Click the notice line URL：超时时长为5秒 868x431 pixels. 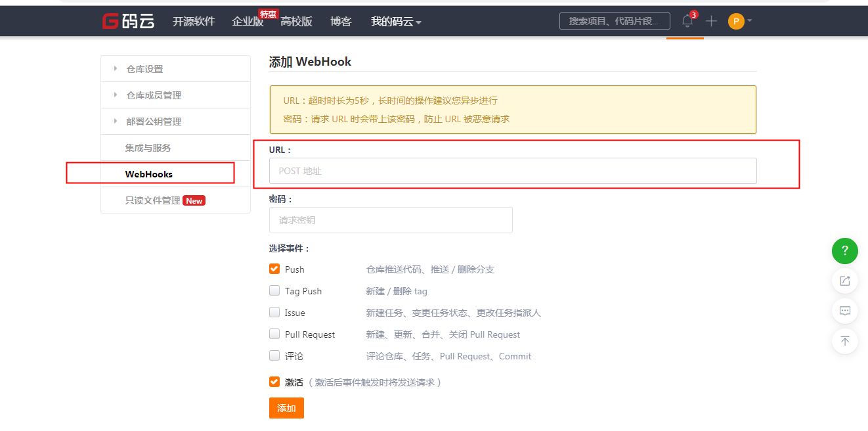[390, 101]
